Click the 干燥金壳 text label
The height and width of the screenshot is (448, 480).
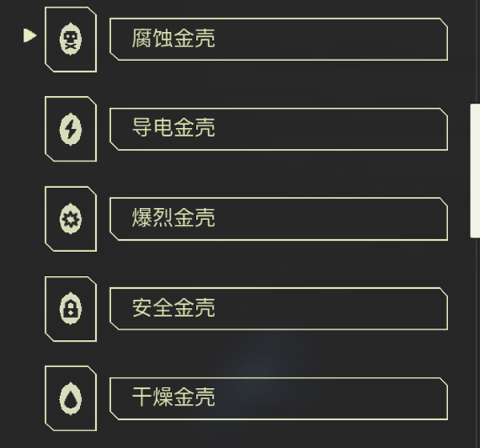click(174, 398)
